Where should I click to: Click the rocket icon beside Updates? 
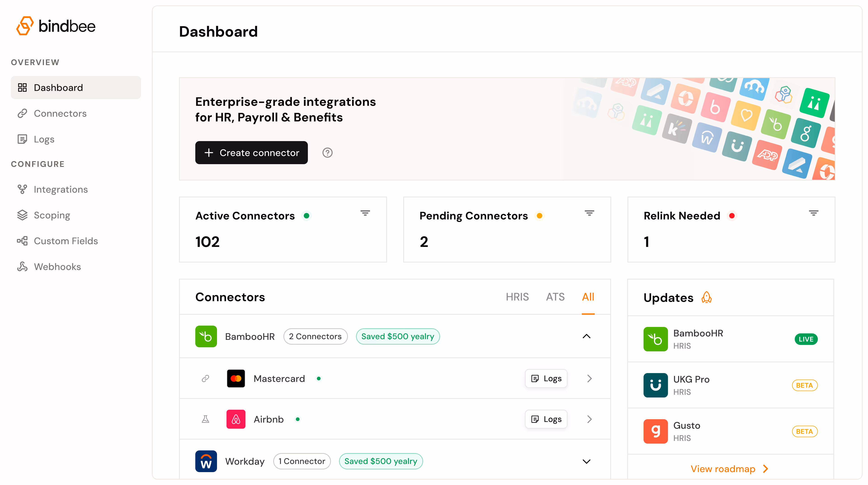pyautogui.click(x=706, y=298)
